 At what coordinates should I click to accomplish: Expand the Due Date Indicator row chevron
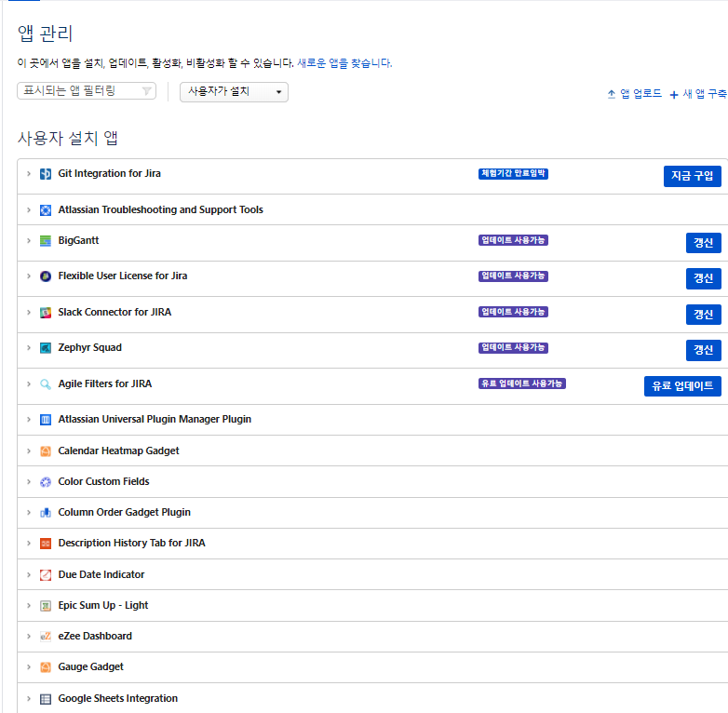pyautogui.click(x=29, y=574)
